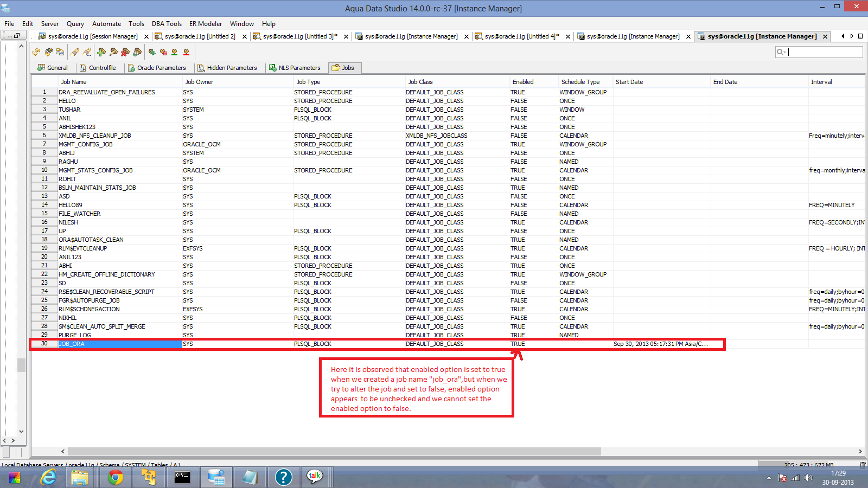Click the Aqua Data Studio taskbar icon
Screen dimensions: 868x488
[216, 477]
